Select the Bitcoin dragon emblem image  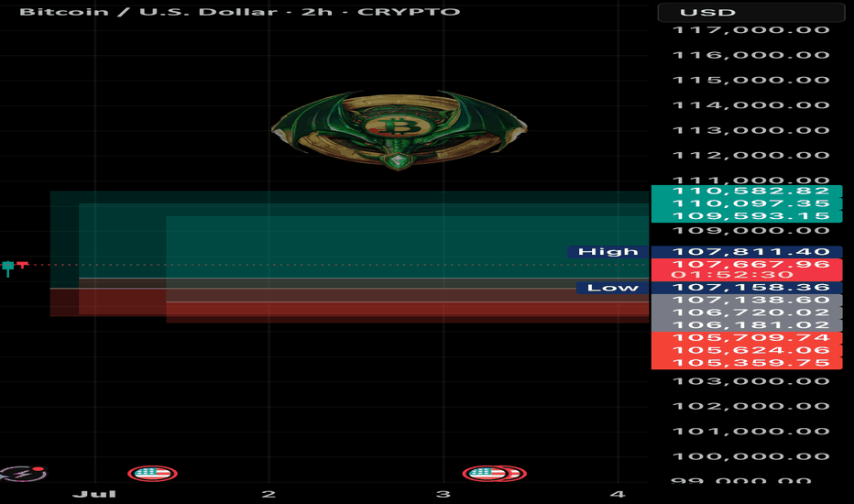[400, 130]
